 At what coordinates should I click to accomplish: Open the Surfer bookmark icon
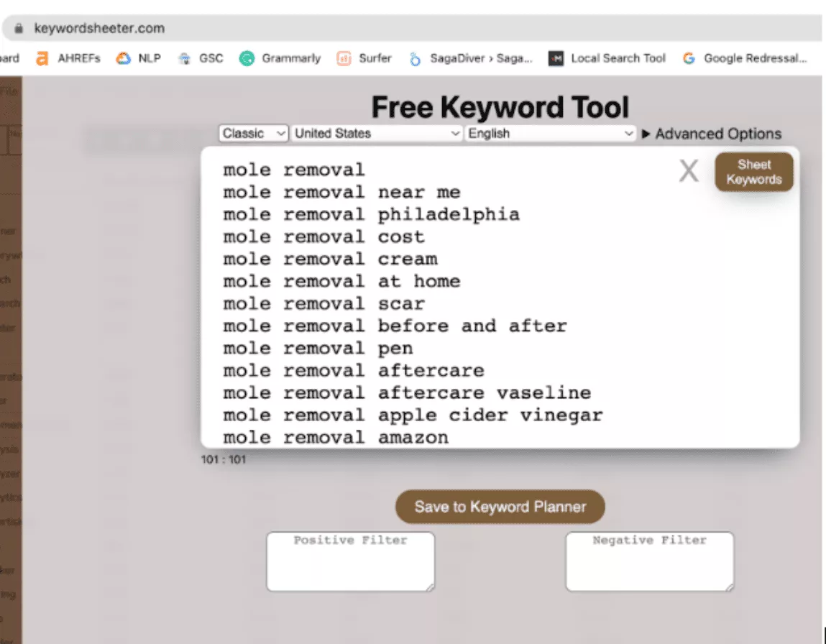tap(344, 58)
